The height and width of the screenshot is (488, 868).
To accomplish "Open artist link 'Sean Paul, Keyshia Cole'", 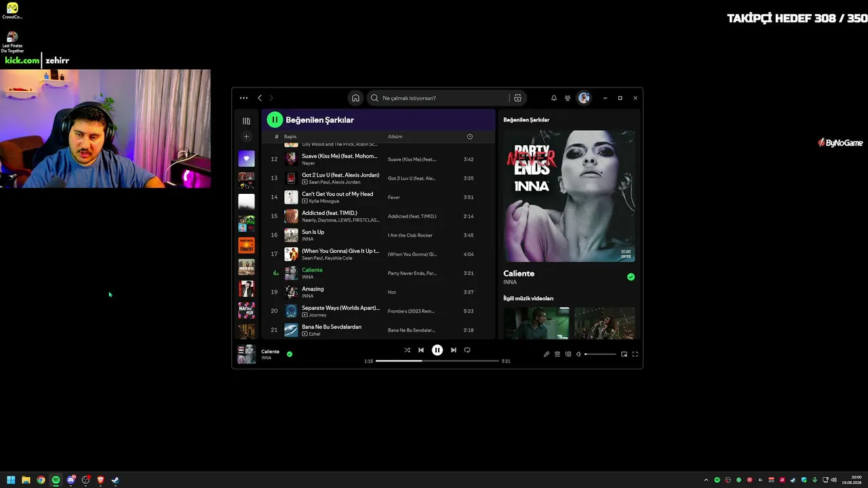I will tap(327, 258).
